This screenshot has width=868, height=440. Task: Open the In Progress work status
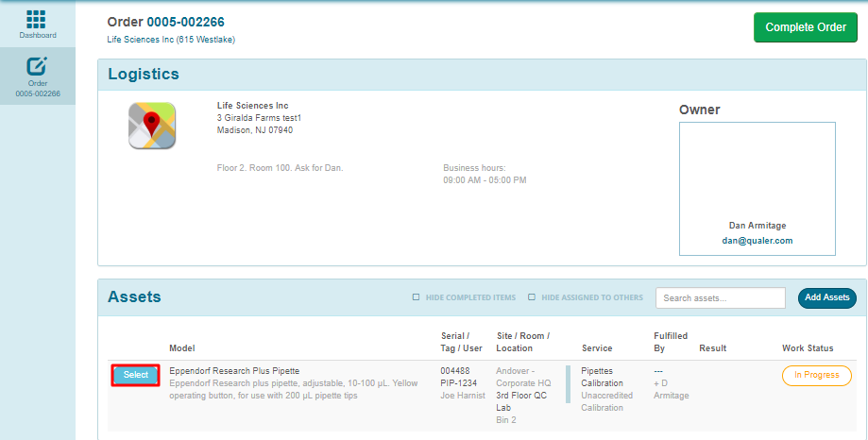[x=816, y=375]
